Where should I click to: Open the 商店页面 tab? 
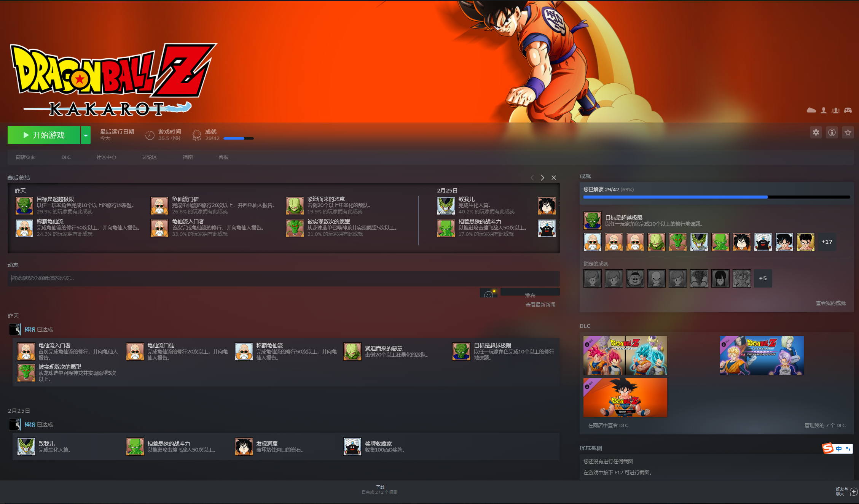[25, 157]
